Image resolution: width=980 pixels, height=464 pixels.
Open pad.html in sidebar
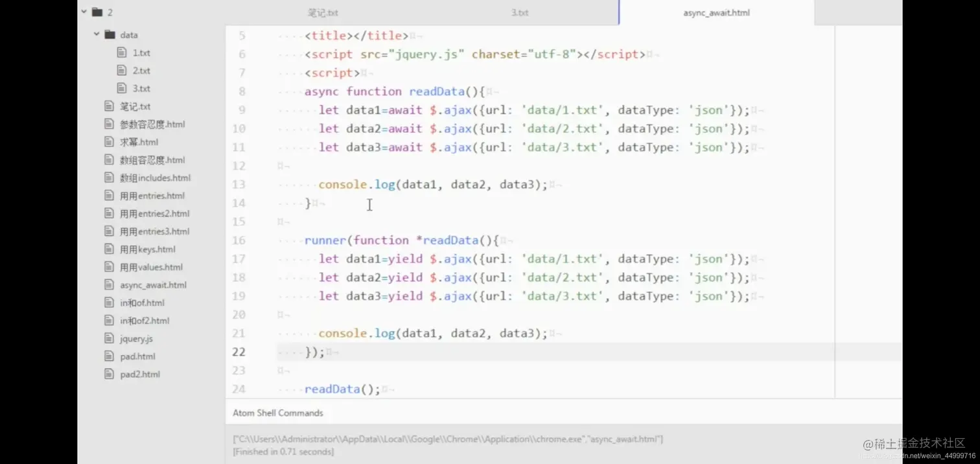point(137,356)
